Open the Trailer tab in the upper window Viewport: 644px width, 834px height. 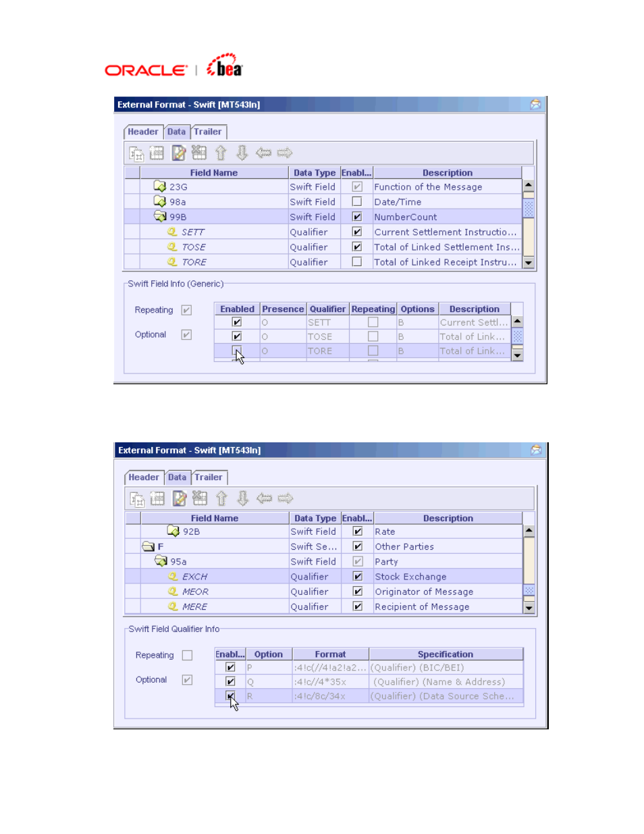click(x=208, y=132)
